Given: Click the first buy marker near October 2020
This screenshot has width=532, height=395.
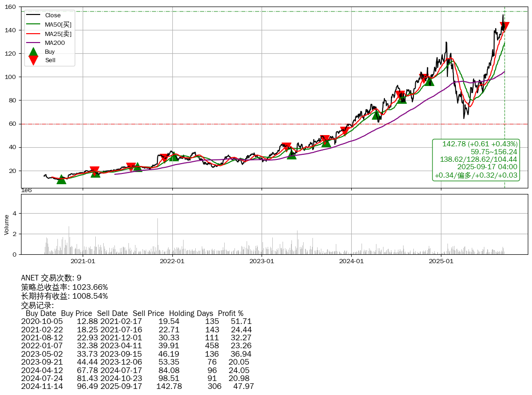Looking at the screenshot, I should [x=61, y=179].
